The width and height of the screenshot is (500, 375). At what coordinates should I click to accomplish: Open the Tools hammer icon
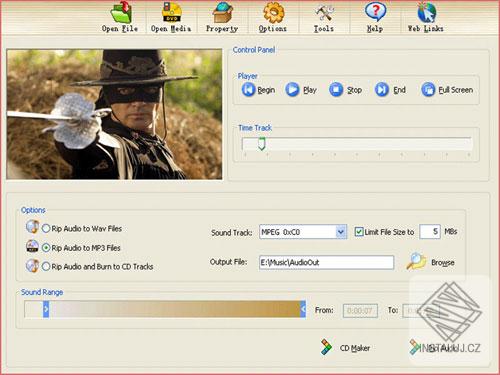[324, 12]
